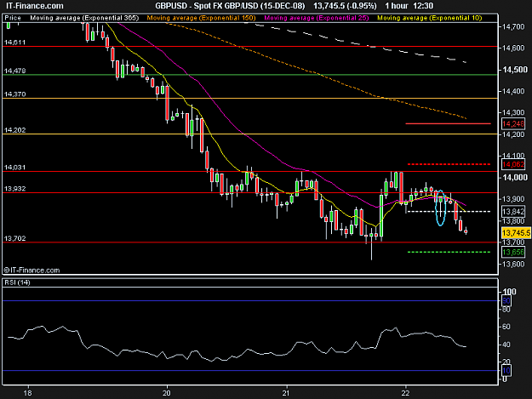Click the 13,745.5 (-0.95%) price readout
The image size is (532, 399).
tap(345, 6)
